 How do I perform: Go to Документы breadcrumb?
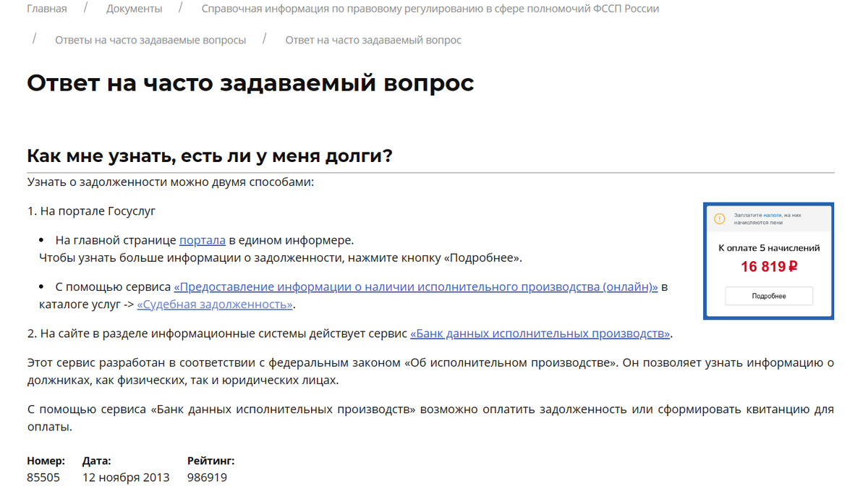(x=134, y=9)
